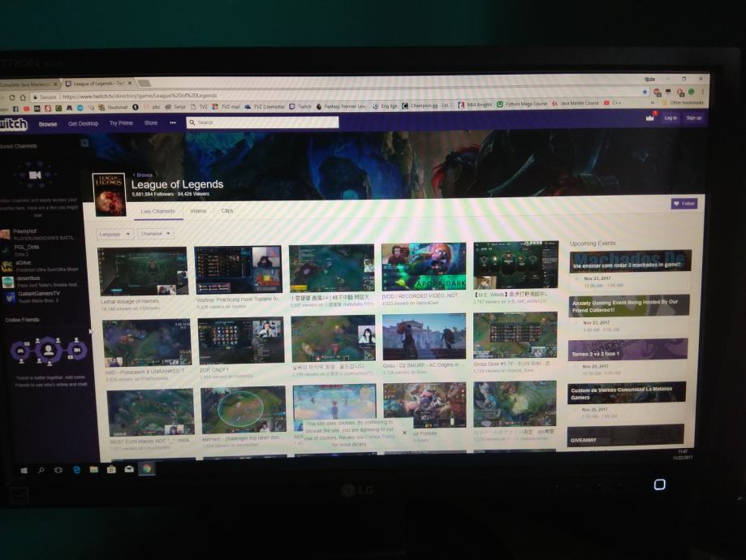Open Pawsybof channel avatar in sidebar
The image size is (746, 560).
(x=5, y=234)
